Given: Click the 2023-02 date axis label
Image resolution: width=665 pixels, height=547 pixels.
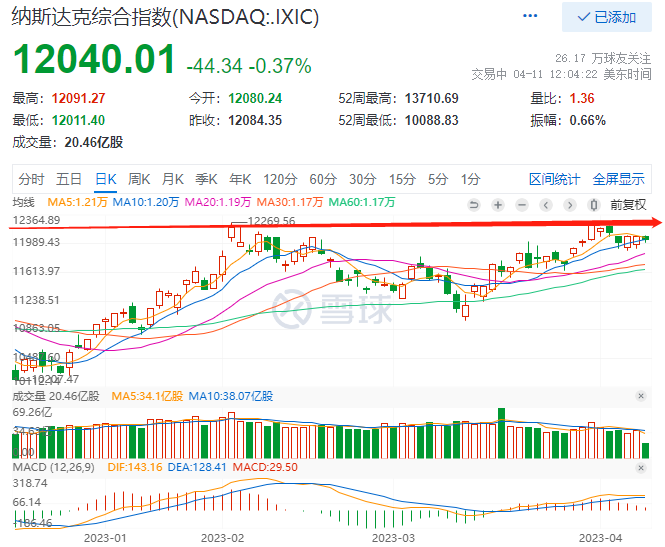Looking at the screenshot, I should [222, 538].
